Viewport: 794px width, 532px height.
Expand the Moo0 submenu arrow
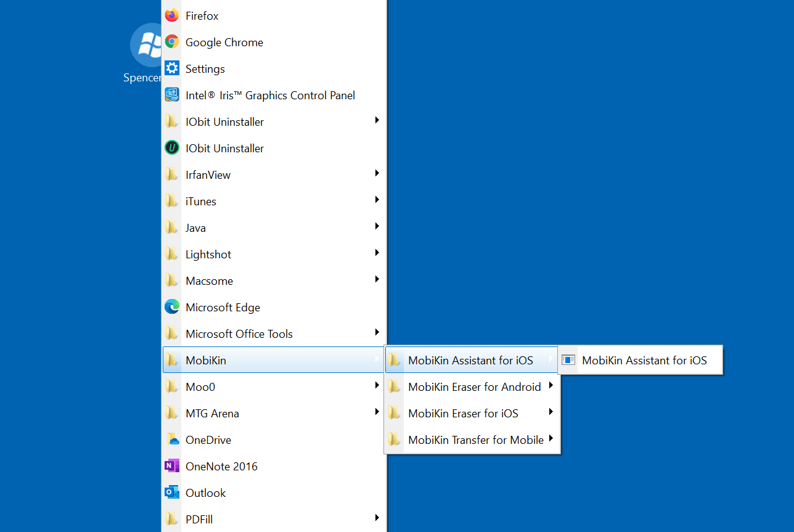(377, 385)
